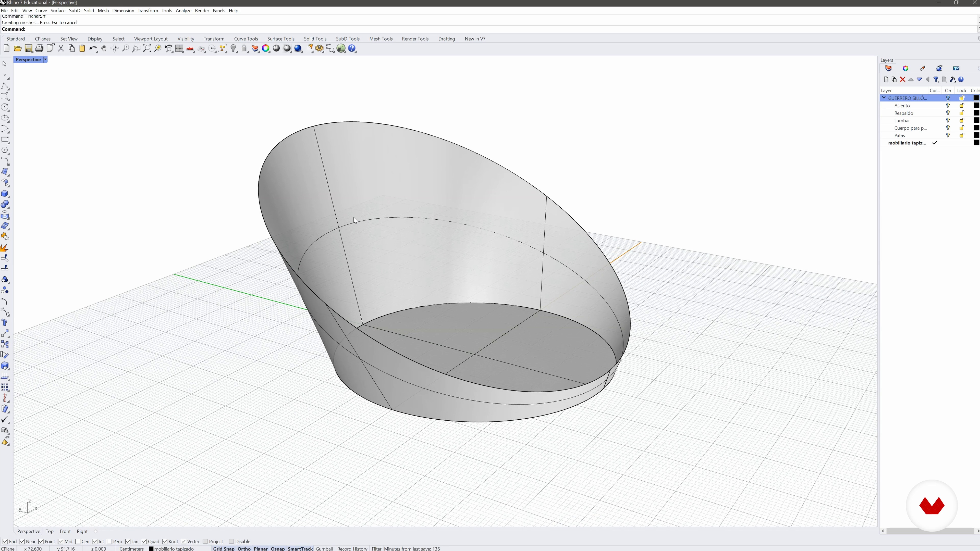Select the Rotate View tool

(115, 48)
